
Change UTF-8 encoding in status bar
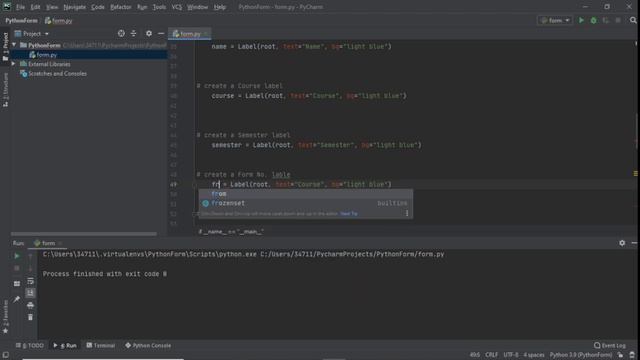click(x=511, y=355)
